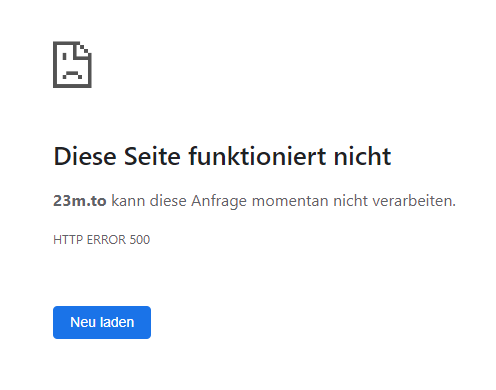Select the word Seite in the heading
The image size is (496, 390).
pyautogui.click(x=152, y=156)
